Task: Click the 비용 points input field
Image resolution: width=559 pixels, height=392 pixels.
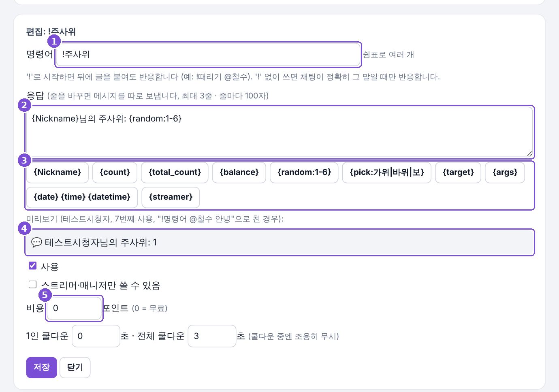Action: pos(74,308)
